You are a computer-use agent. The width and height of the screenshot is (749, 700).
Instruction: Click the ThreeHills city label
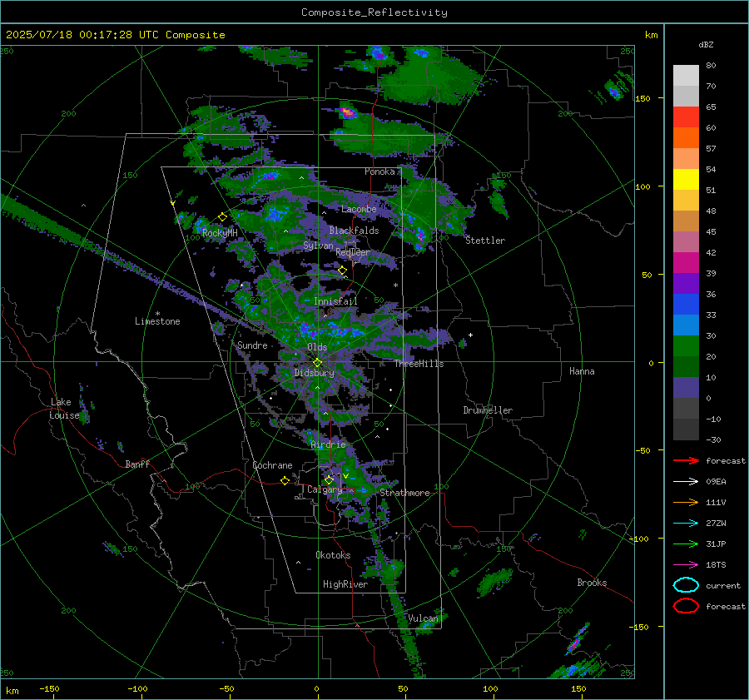coord(419,364)
